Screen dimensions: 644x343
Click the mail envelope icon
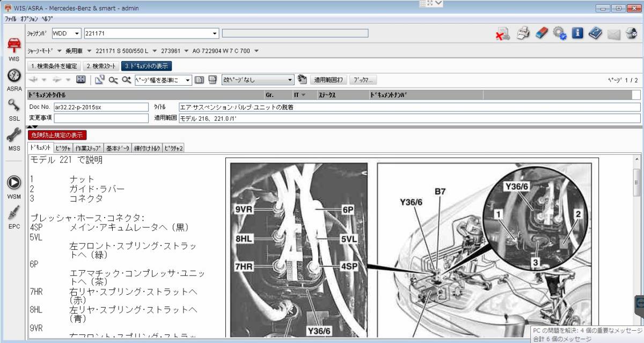(612, 33)
